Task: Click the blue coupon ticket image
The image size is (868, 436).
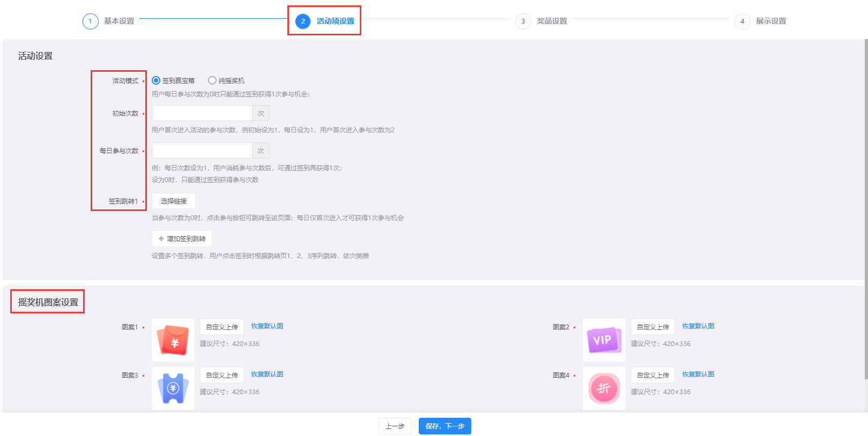Action: (173, 388)
